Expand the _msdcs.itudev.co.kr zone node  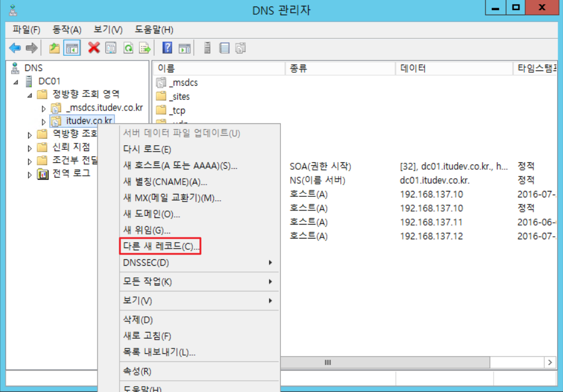(x=43, y=108)
